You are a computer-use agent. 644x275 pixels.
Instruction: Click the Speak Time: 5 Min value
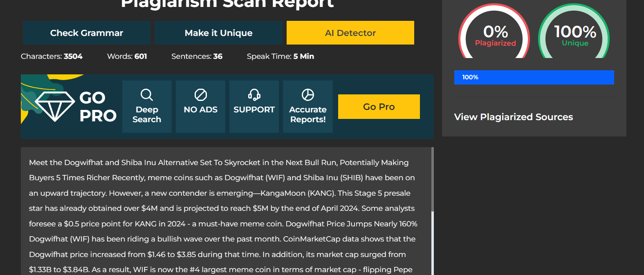(x=280, y=56)
